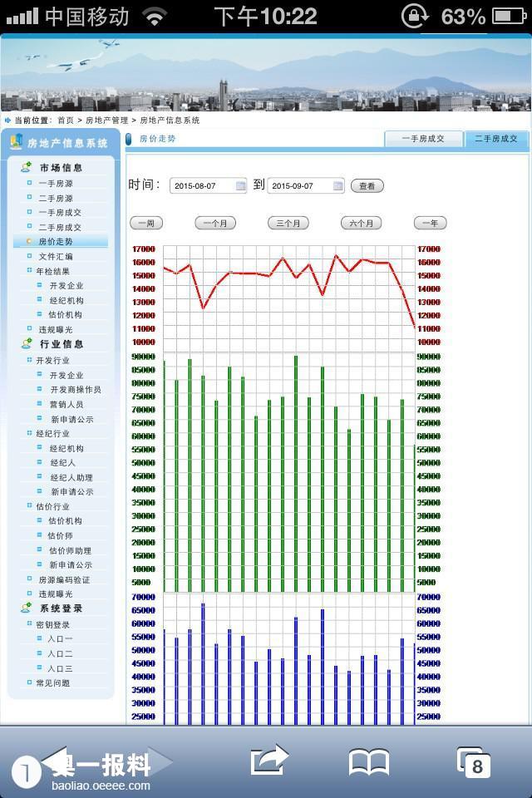Open 新申请公示 under 经纪行业
This screenshot has height=798, width=532.
coord(72,491)
